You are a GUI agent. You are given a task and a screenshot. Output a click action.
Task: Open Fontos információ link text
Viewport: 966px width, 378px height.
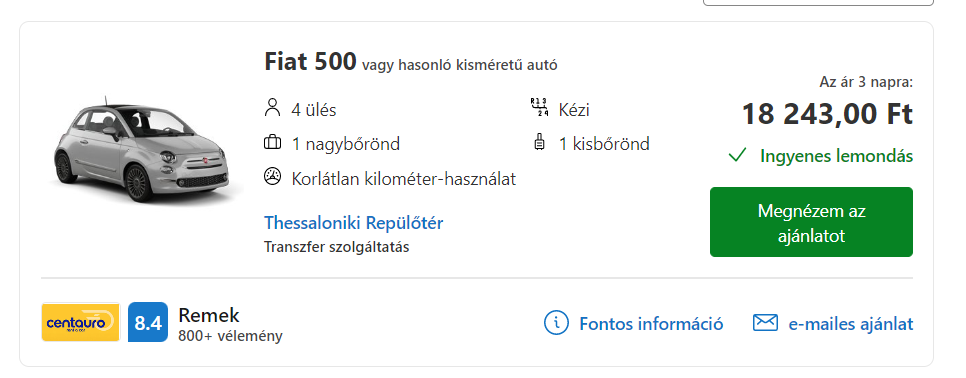[x=651, y=323]
